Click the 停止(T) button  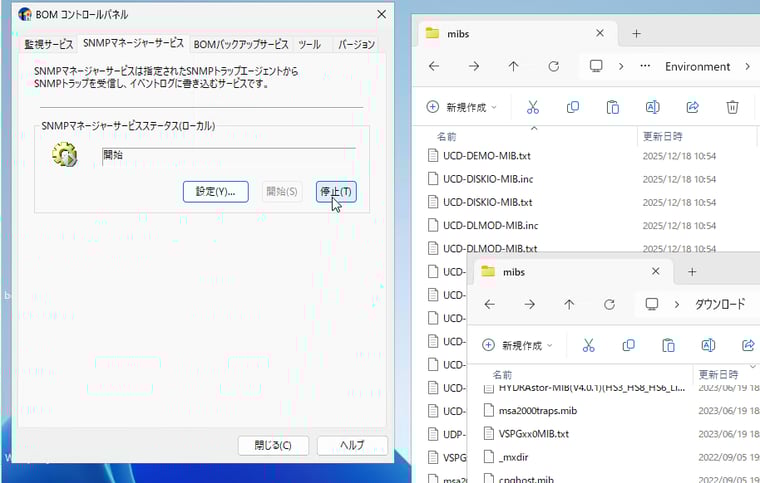click(336, 192)
